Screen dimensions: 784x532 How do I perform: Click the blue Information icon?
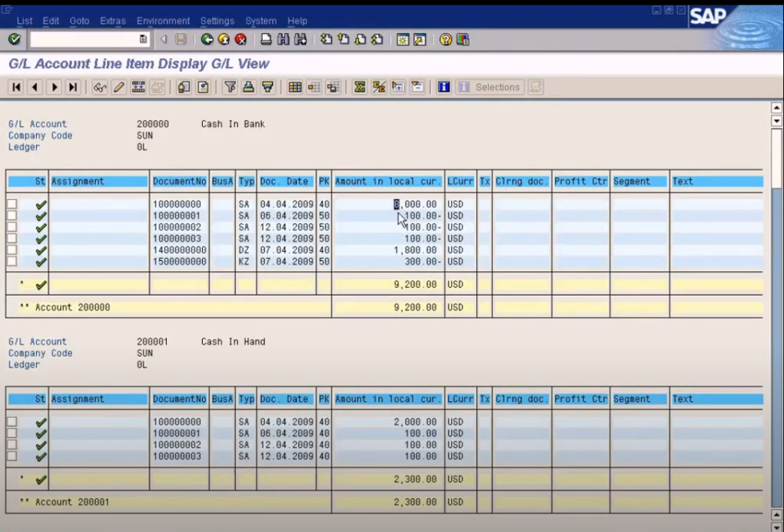443,87
